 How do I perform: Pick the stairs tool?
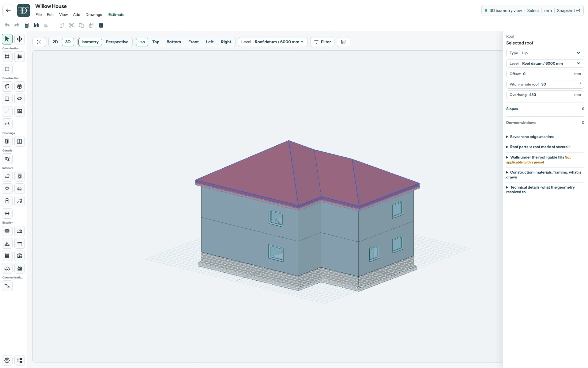tap(7, 111)
